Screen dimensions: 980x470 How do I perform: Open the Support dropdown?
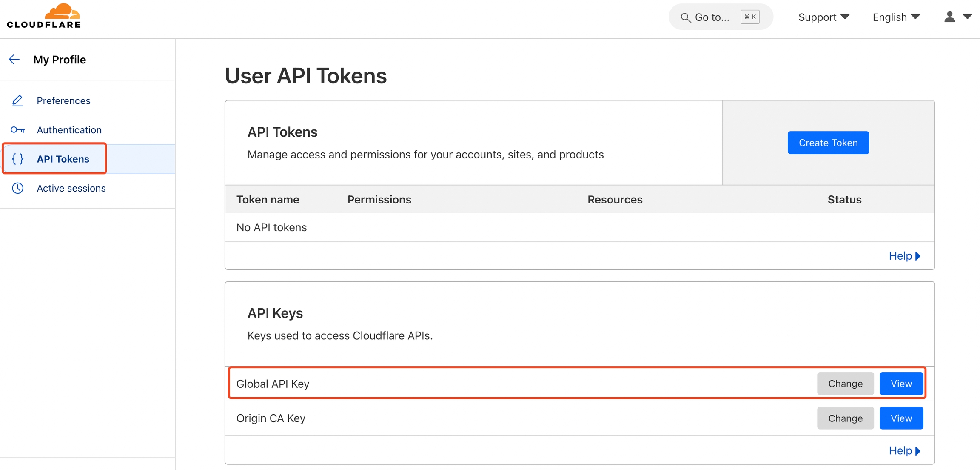coord(823,17)
